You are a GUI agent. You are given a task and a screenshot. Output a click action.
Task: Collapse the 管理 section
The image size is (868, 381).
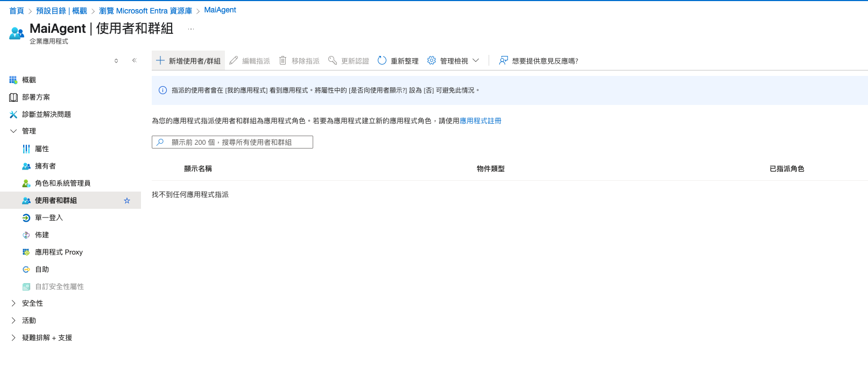(x=13, y=131)
